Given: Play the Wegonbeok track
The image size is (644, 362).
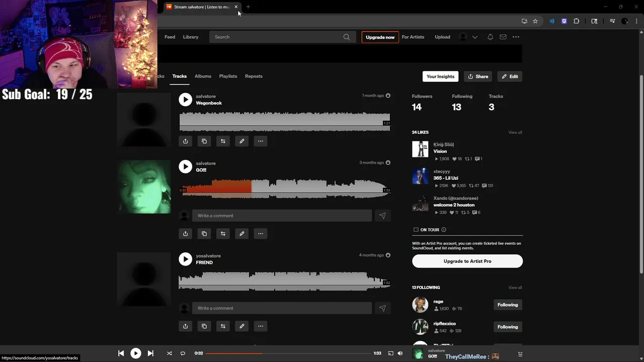Looking at the screenshot, I should (186, 100).
